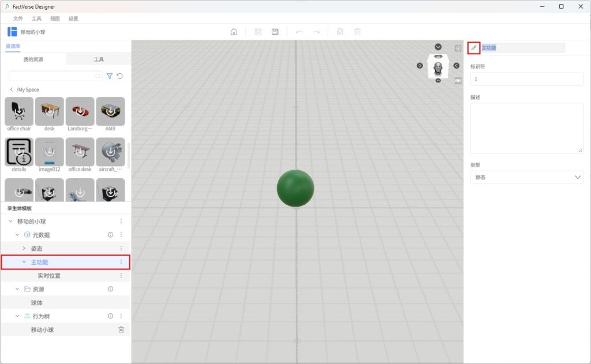Refresh the resource list with the reload icon
Viewport: 591px width, 364px height.
(x=119, y=76)
